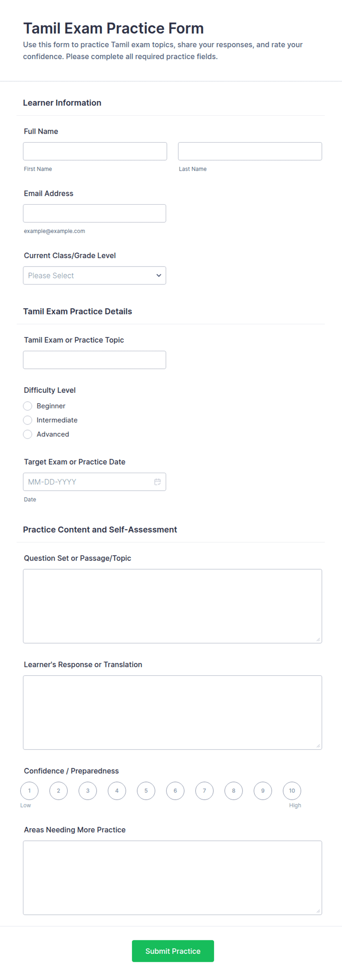The height and width of the screenshot is (980, 342).
Task: Rate confidence as 1 (Low)
Action: click(29, 791)
